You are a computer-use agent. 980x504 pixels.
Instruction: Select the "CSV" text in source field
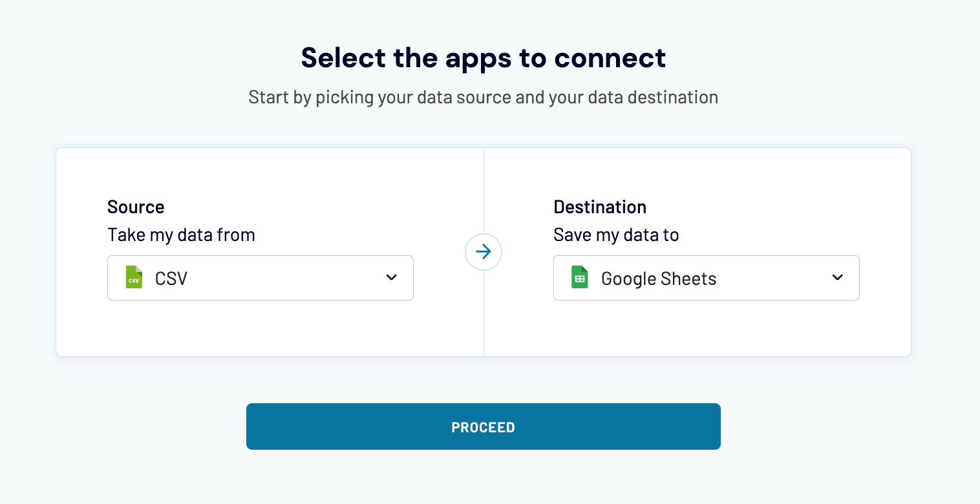[171, 278]
